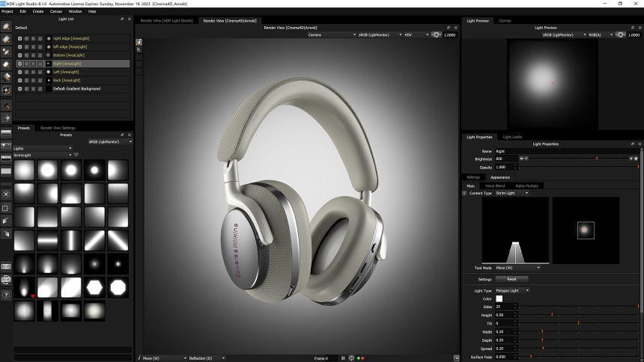Open the Light Type Polygon Light dropdown
644x362 pixels.
click(512, 291)
